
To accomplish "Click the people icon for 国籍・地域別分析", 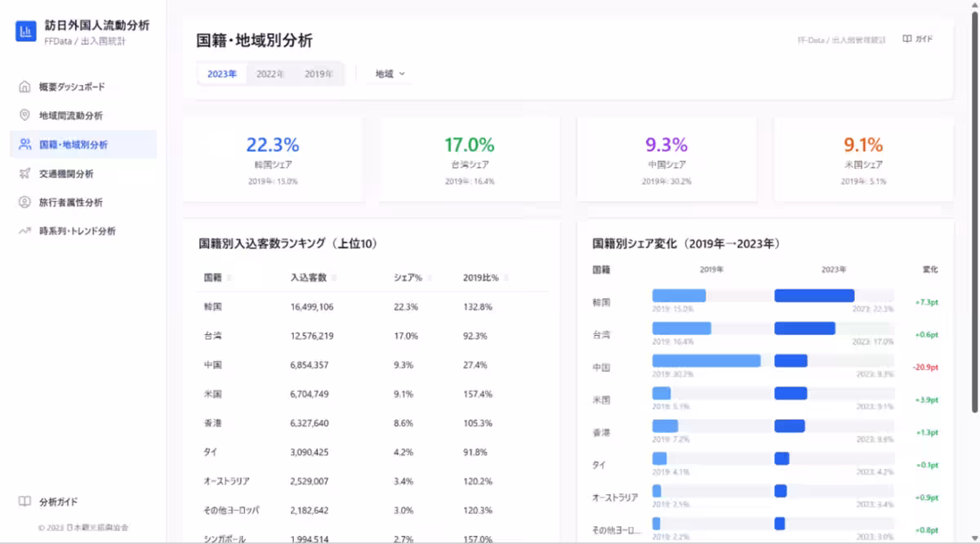I will [24, 145].
